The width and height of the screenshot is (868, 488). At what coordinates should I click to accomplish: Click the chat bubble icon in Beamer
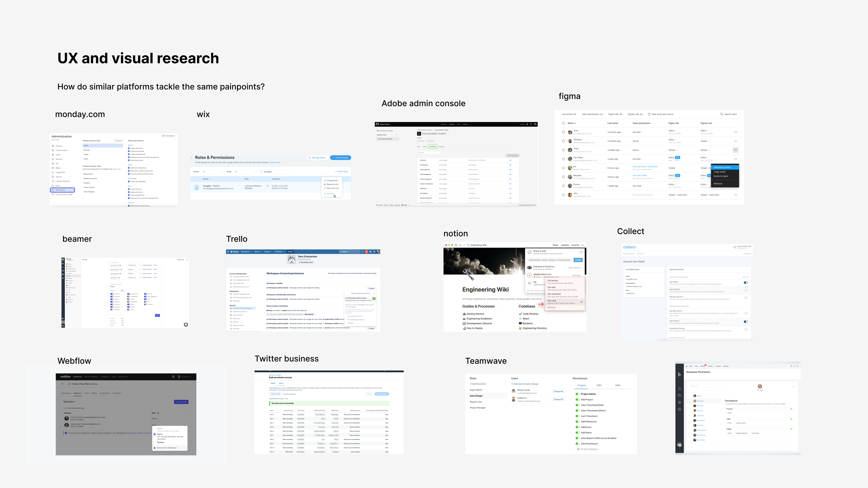click(x=186, y=325)
